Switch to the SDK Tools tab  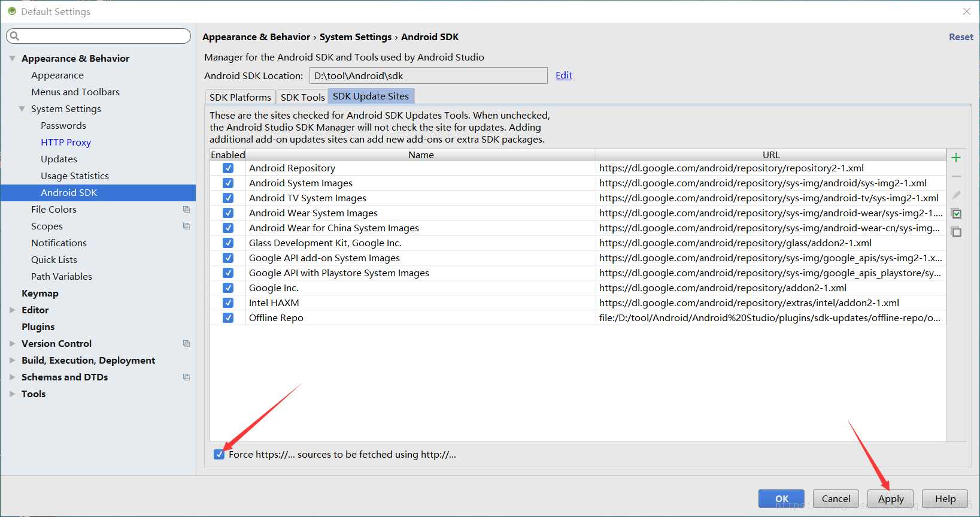pyautogui.click(x=302, y=97)
